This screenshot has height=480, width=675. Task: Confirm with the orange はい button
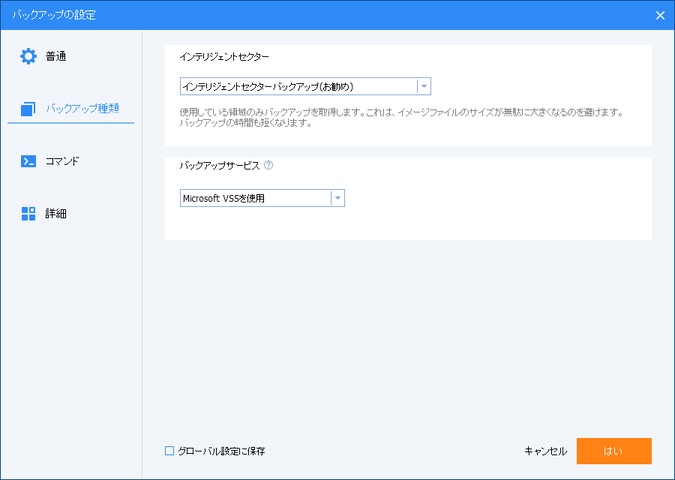click(614, 451)
